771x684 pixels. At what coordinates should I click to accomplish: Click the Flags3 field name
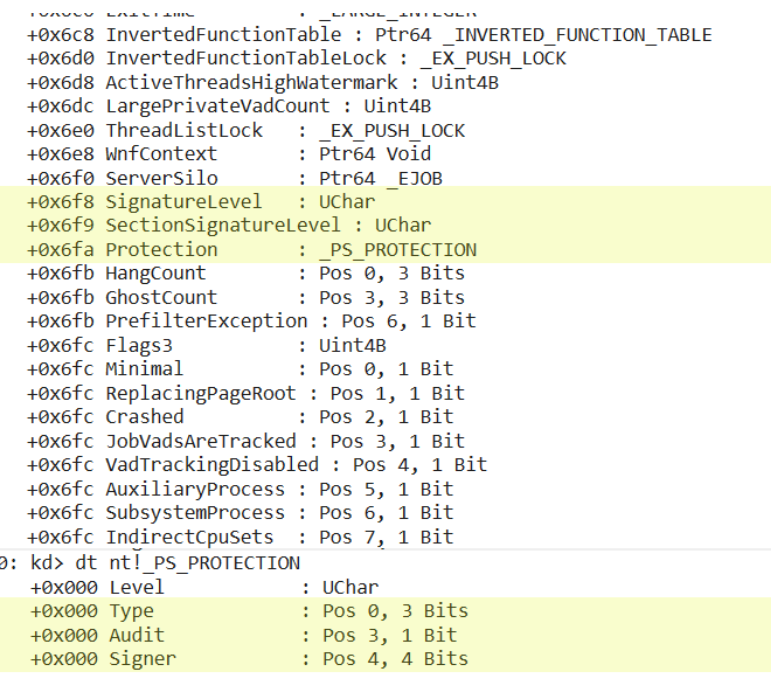point(139,345)
